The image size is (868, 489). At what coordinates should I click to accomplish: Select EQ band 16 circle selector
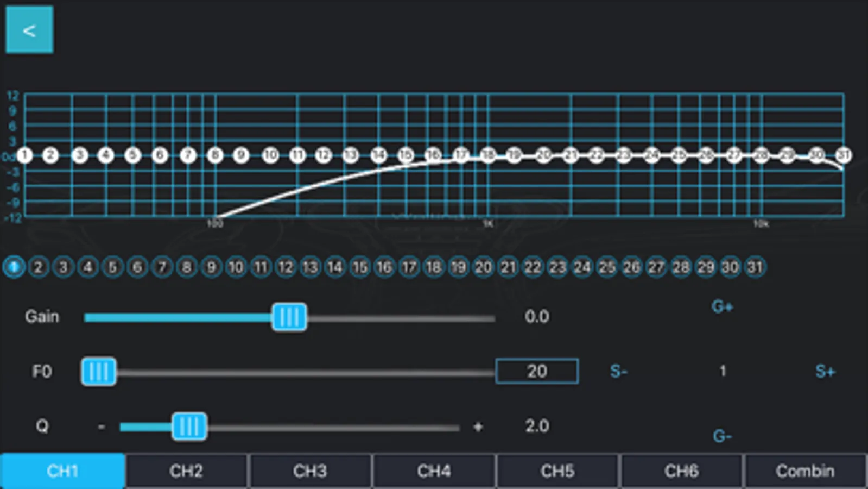[384, 267]
